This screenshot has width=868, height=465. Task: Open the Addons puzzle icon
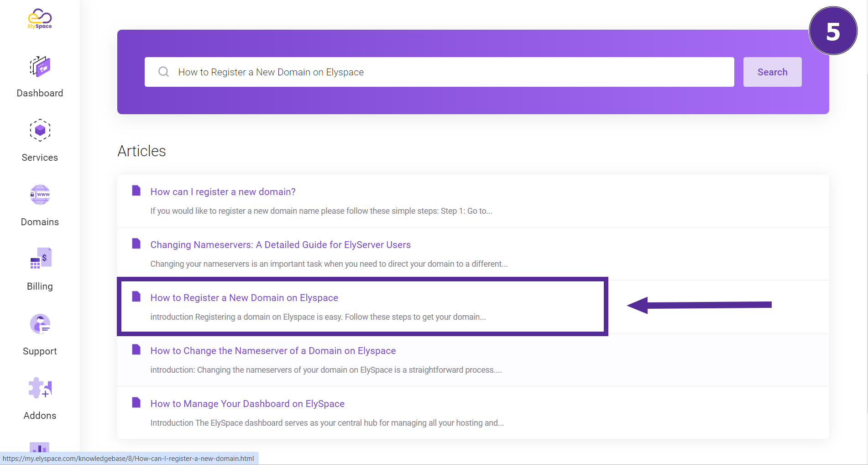[x=40, y=388]
